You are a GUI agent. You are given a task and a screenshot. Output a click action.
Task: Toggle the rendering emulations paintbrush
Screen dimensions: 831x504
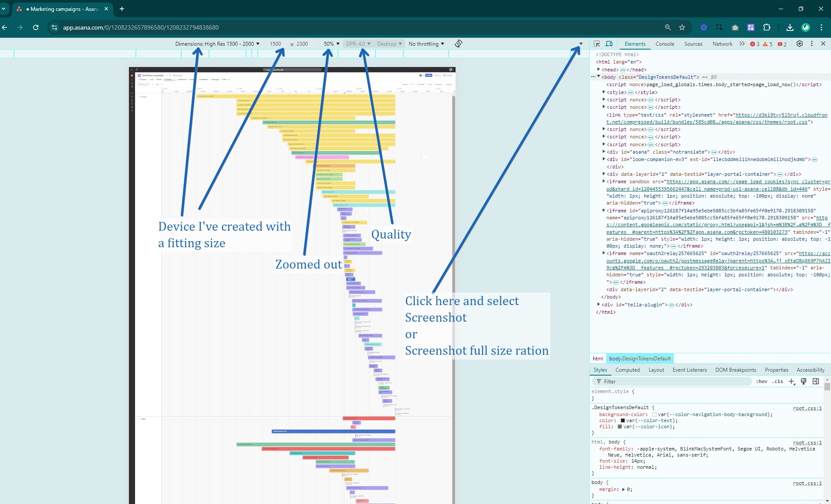coord(804,382)
